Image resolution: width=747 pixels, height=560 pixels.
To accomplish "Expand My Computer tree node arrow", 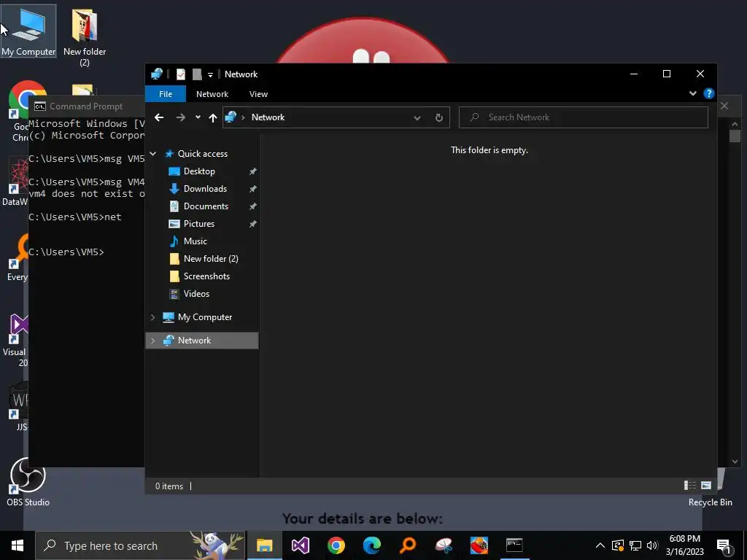I will [x=153, y=317].
